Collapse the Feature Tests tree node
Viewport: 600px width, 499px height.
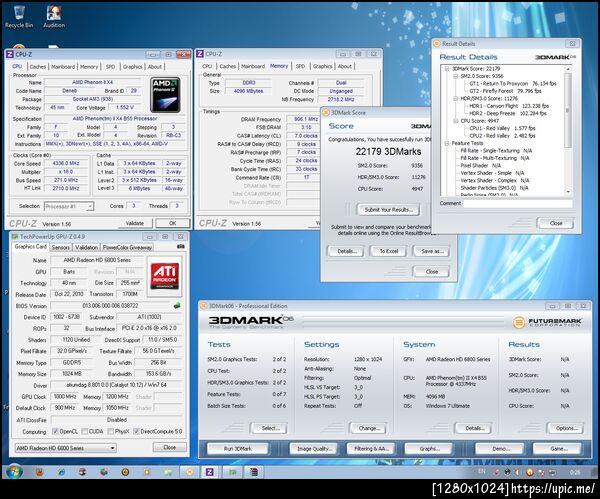pyautogui.click(x=447, y=143)
